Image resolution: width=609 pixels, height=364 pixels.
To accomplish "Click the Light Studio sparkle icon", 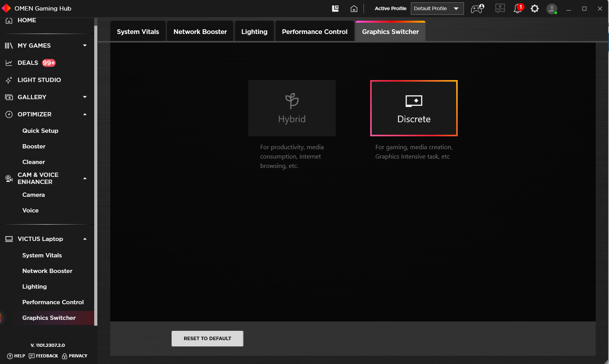I will click(x=9, y=80).
